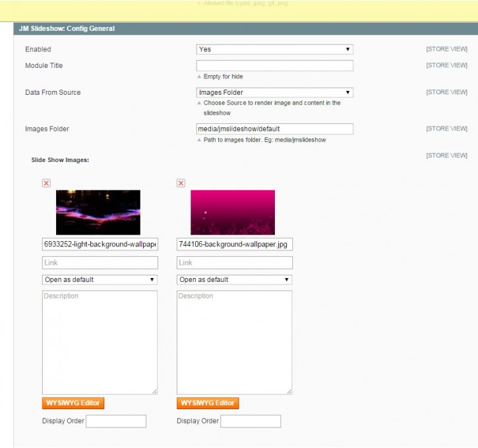The width and height of the screenshot is (478, 448).
Task: Open WYSIWYG Editor for first image
Action: (x=73, y=403)
